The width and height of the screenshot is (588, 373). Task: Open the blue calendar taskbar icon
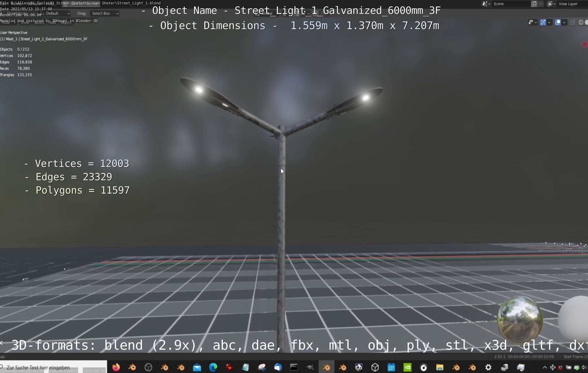pyautogui.click(x=391, y=367)
